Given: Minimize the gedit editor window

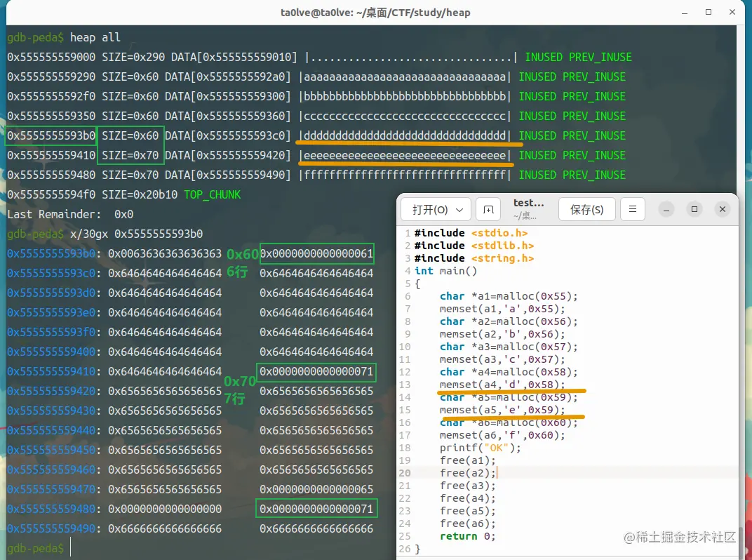Looking at the screenshot, I should click(x=666, y=210).
